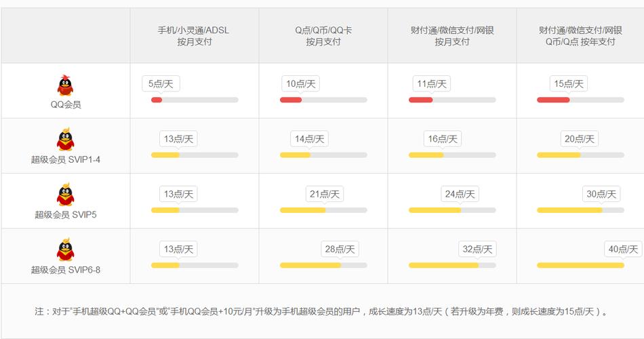
Task: Click the QQ会员 red penguin icon
Action: (x=65, y=85)
